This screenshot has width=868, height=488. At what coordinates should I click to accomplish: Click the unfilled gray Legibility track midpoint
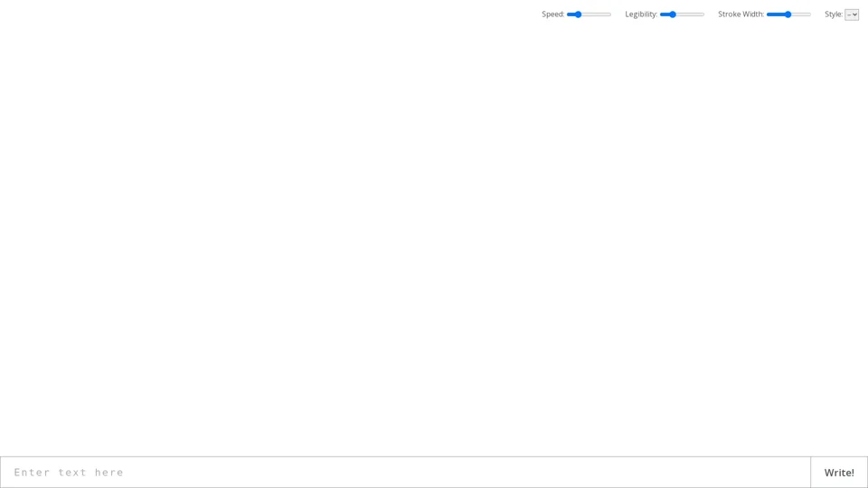pyautogui.click(x=690, y=14)
